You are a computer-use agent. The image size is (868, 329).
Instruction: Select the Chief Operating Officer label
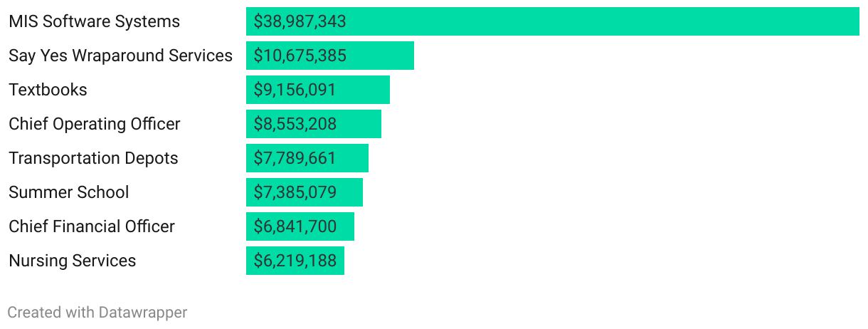(x=94, y=124)
